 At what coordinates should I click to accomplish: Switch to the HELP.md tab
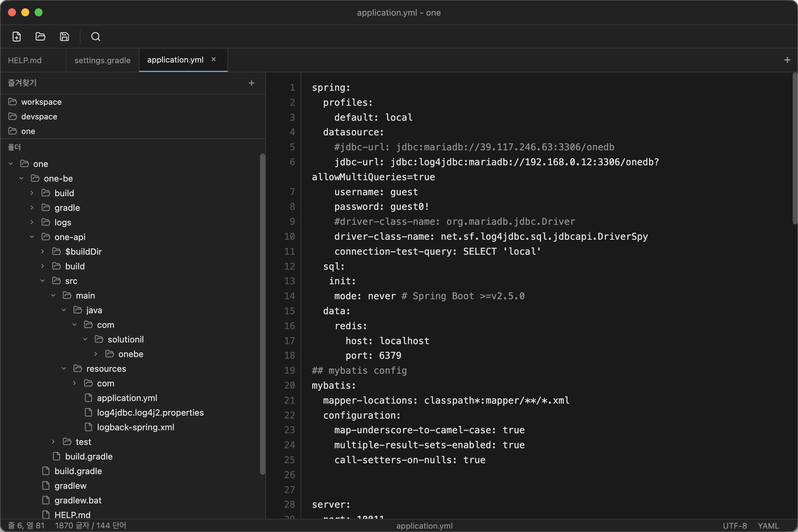25,61
